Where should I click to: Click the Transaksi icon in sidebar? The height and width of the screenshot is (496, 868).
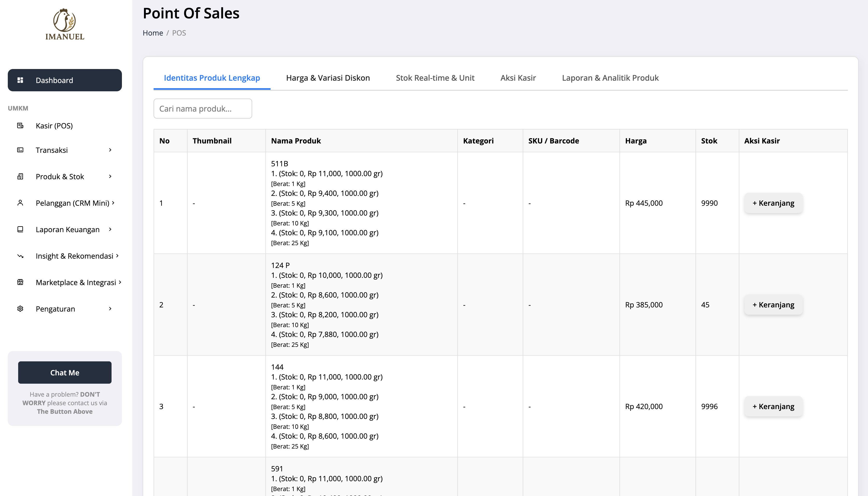[20, 150]
